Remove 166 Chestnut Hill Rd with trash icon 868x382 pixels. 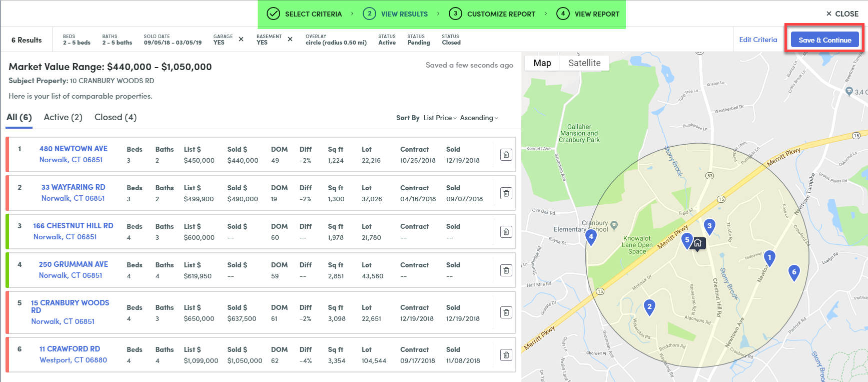(x=506, y=232)
